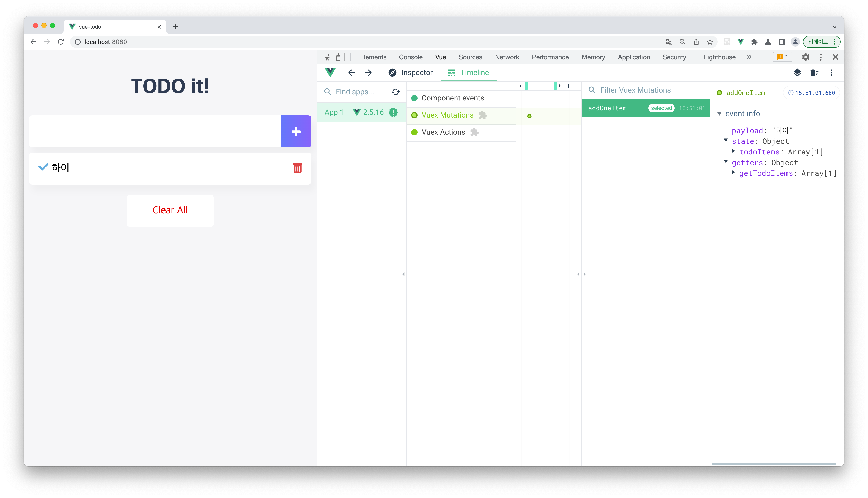Click the red trash icon on 하이 item
Image resolution: width=868 pixels, height=498 pixels.
click(x=298, y=167)
